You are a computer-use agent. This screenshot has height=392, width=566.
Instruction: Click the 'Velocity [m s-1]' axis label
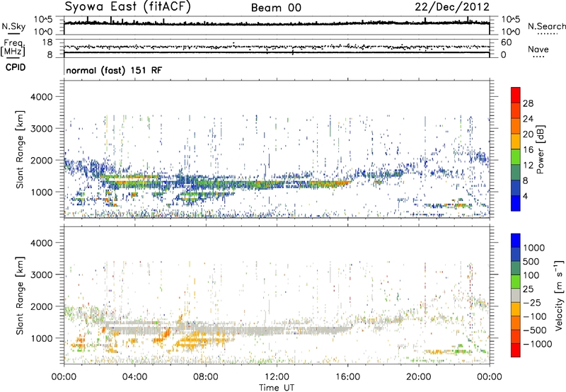(559, 295)
